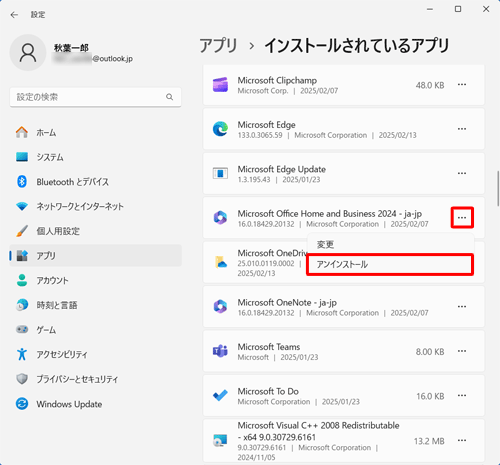Screen dimensions: 500x465
Task: Open アクセシビリティ settings
Action: point(95,354)
